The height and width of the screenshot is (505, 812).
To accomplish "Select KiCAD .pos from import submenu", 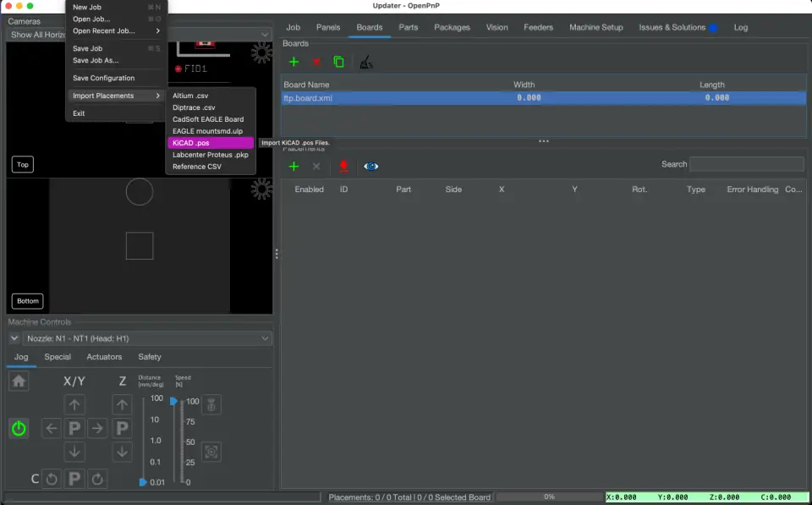I will [211, 143].
